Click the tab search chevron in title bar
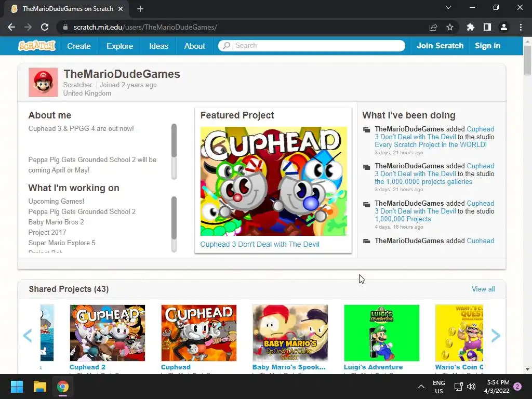Image resolution: width=532 pixels, height=399 pixels. click(448, 7)
